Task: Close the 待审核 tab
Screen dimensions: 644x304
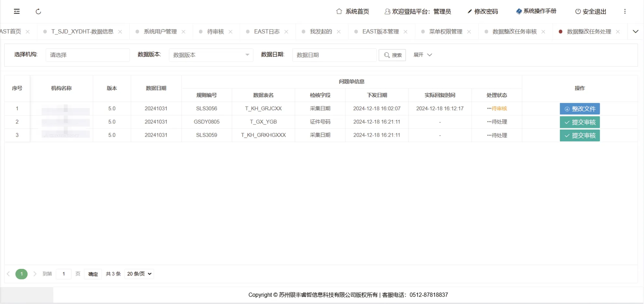Action: click(231, 32)
